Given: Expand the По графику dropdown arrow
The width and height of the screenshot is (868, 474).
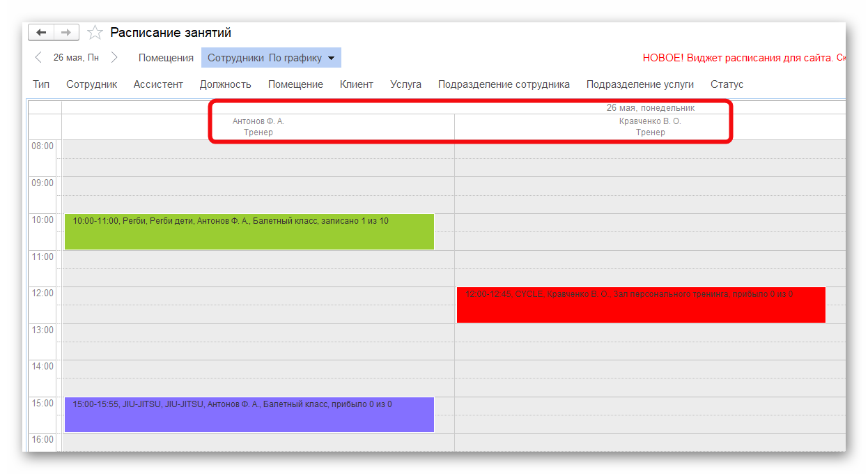Looking at the screenshot, I should click(331, 58).
